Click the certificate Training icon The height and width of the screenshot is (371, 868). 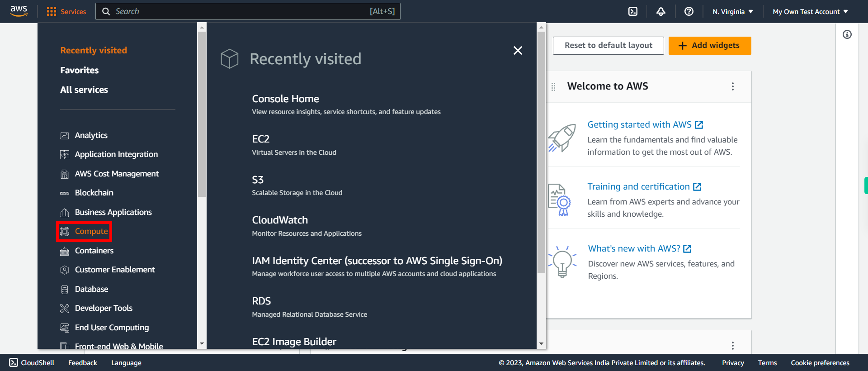tap(559, 200)
